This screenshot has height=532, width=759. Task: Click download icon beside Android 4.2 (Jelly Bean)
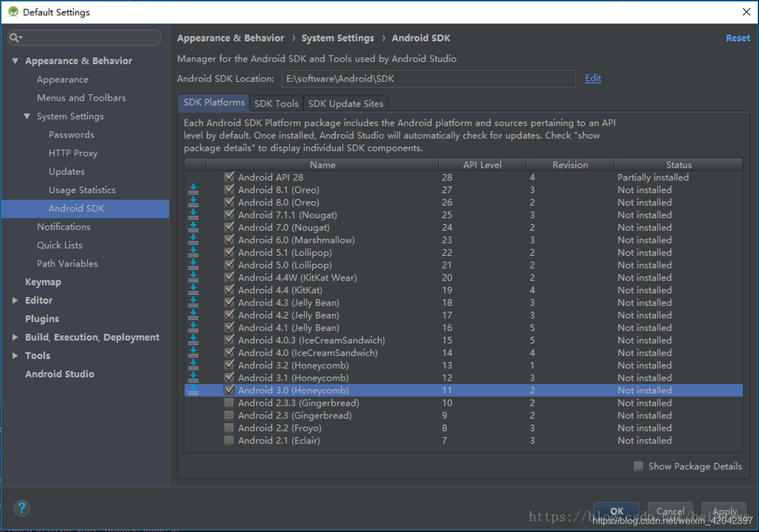click(193, 315)
